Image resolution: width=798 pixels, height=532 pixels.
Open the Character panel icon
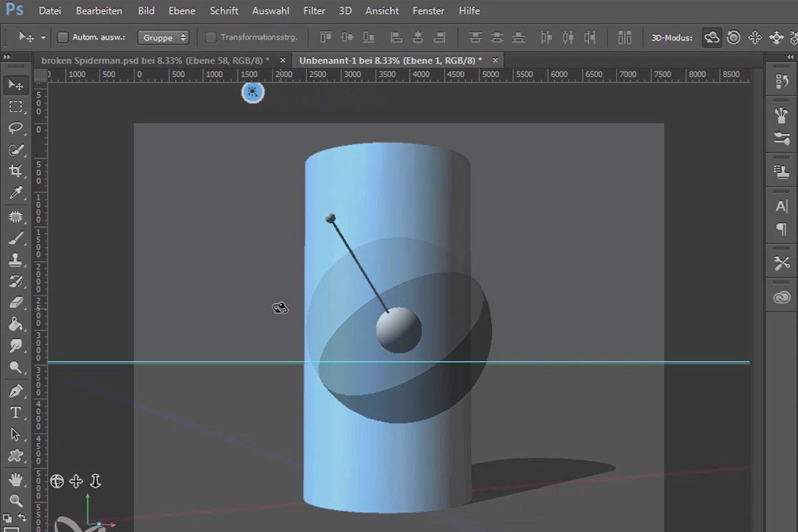[781, 206]
